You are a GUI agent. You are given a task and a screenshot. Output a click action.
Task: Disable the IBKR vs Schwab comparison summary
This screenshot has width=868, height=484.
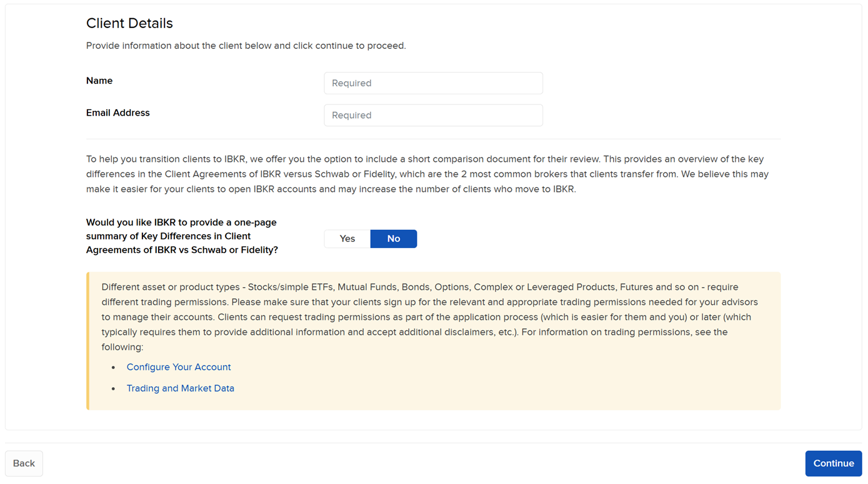click(393, 239)
